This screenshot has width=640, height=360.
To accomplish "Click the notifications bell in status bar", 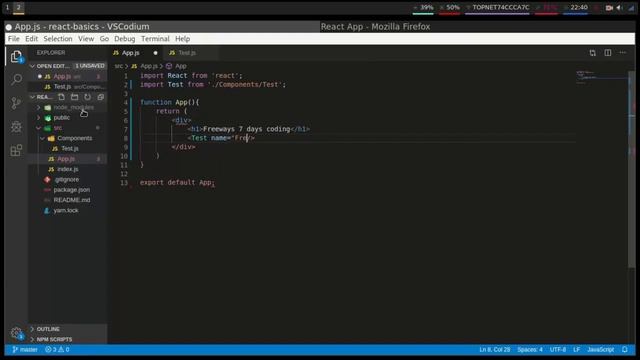I will pos(625,349).
